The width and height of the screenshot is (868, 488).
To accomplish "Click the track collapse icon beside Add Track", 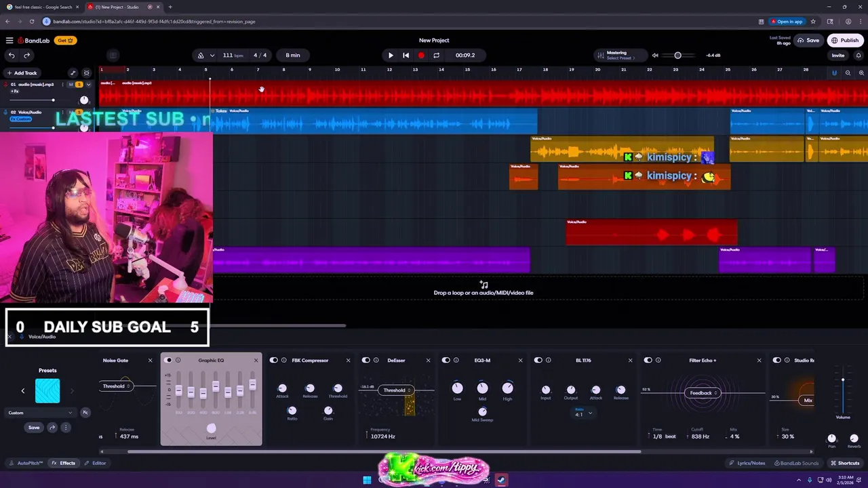I will point(86,73).
